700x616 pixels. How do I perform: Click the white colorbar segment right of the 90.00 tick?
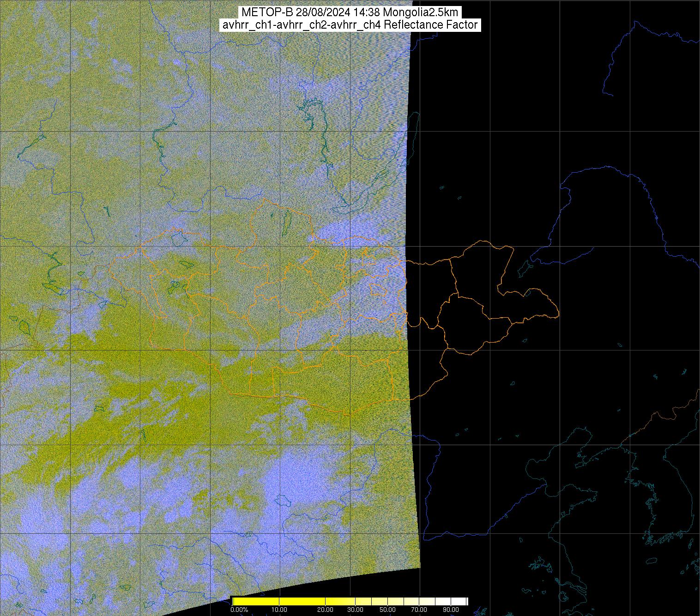click(459, 601)
